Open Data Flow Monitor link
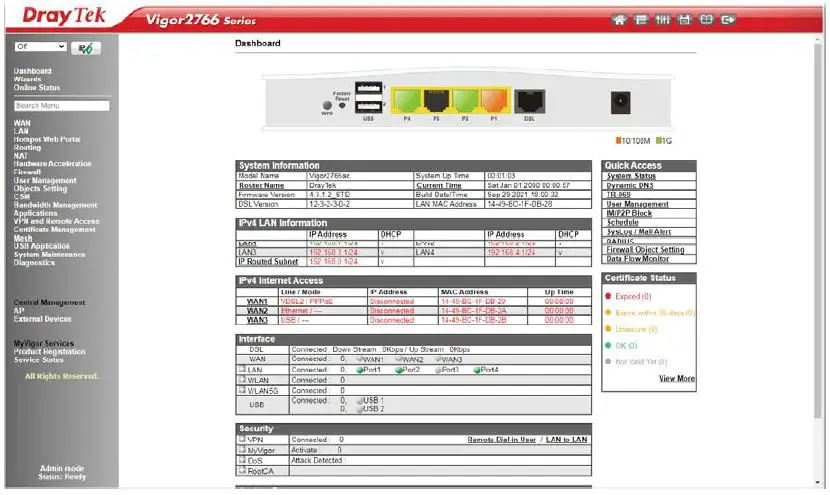Viewport: 830px width, 495px height. pyautogui.click(x=638, y=258)
